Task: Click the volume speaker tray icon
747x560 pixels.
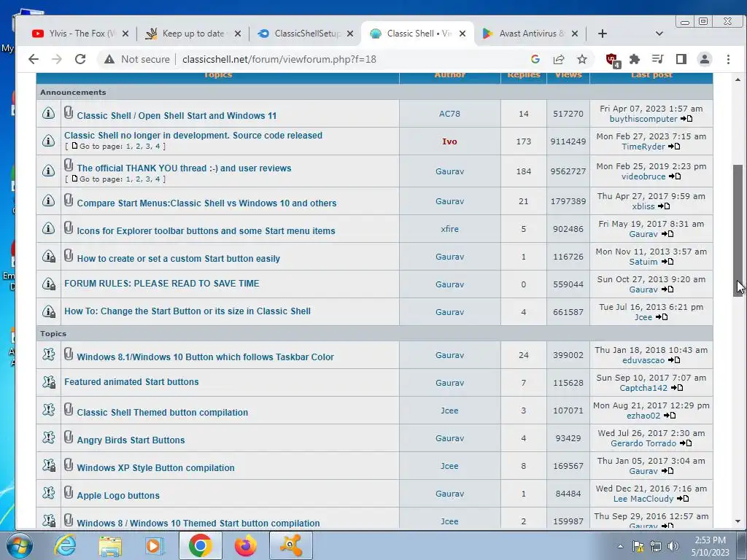Action: (x=673, y=546)
